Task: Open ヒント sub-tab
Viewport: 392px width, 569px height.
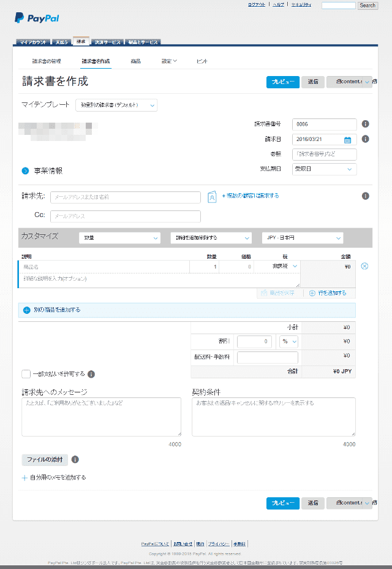Action: click(202, 61)
